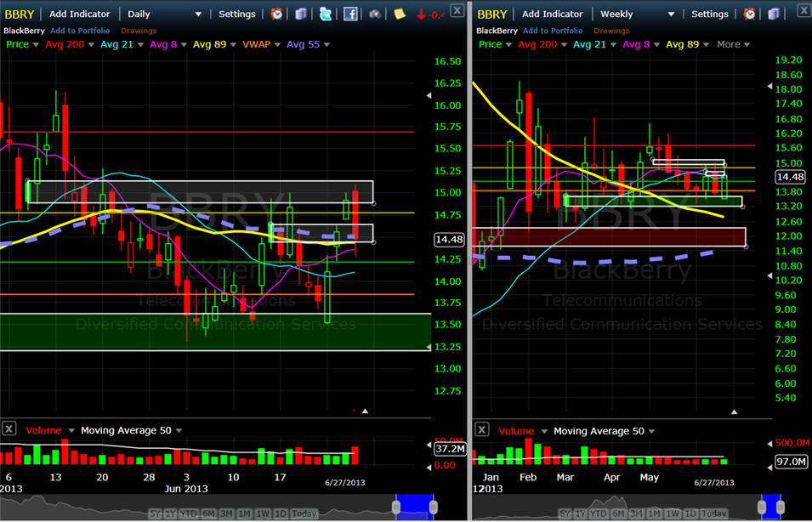Viewport: 812px width, 522px height.
Task: Share the Daily chart on Twitter
Action: (x=326, y=14)
